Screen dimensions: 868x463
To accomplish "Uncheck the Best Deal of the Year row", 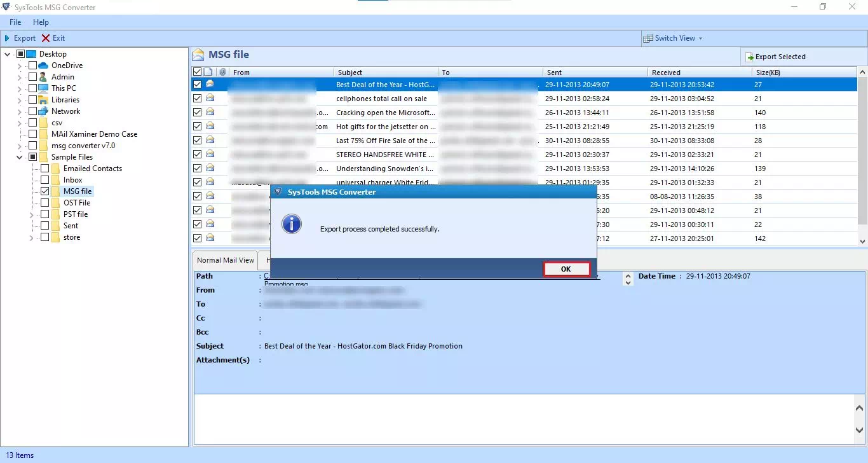I will click(197, 84).
